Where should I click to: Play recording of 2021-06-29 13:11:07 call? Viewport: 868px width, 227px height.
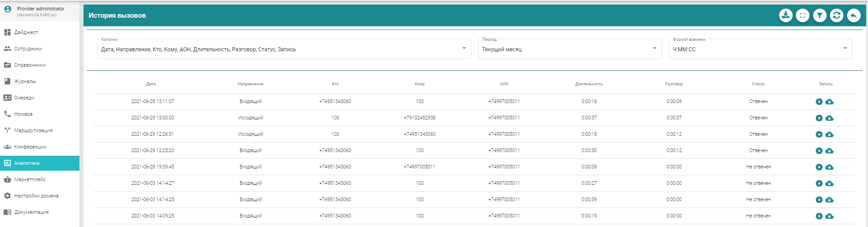819,102
